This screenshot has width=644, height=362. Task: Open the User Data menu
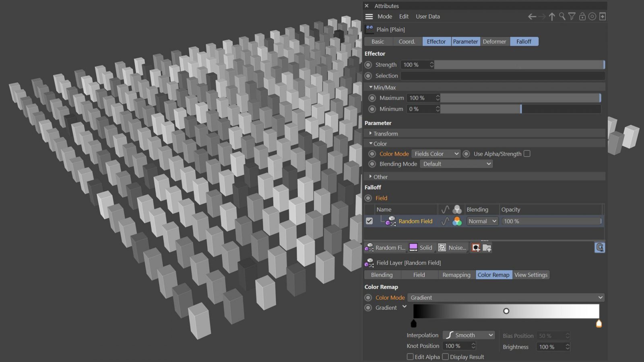(428, 16)
